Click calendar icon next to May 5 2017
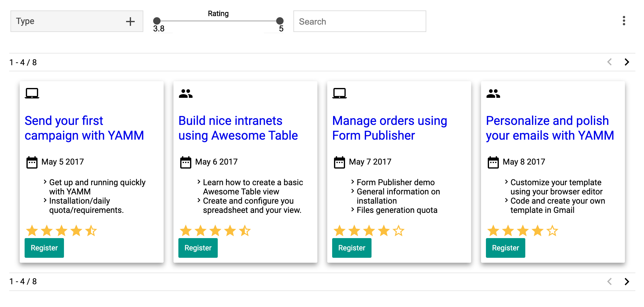 point(32,162)
